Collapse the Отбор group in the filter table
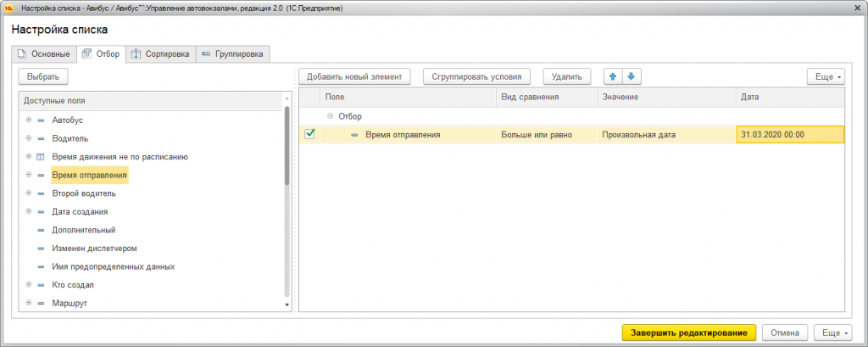Image resolution: width=868 pixels, height=347 pixels. [329, 116]
